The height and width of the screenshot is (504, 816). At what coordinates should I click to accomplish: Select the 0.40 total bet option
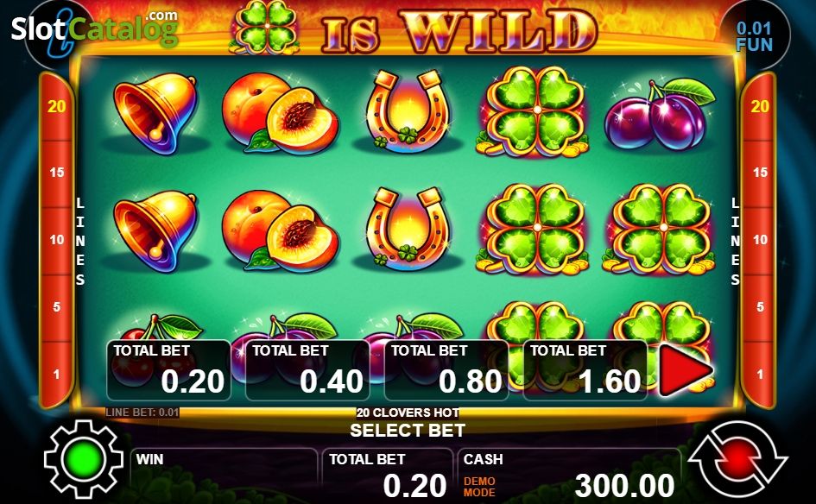pos(307,370)
